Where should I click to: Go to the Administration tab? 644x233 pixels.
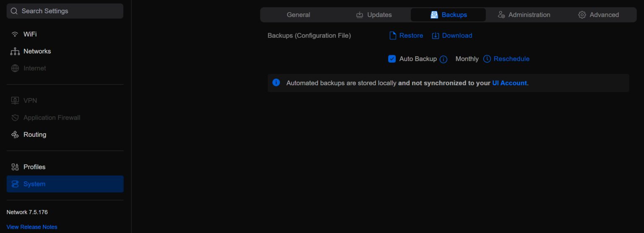coord(524,15)
